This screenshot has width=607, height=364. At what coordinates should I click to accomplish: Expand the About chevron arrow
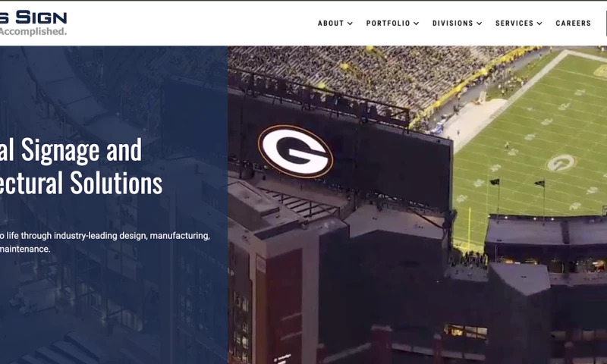[x=350, y=24]
